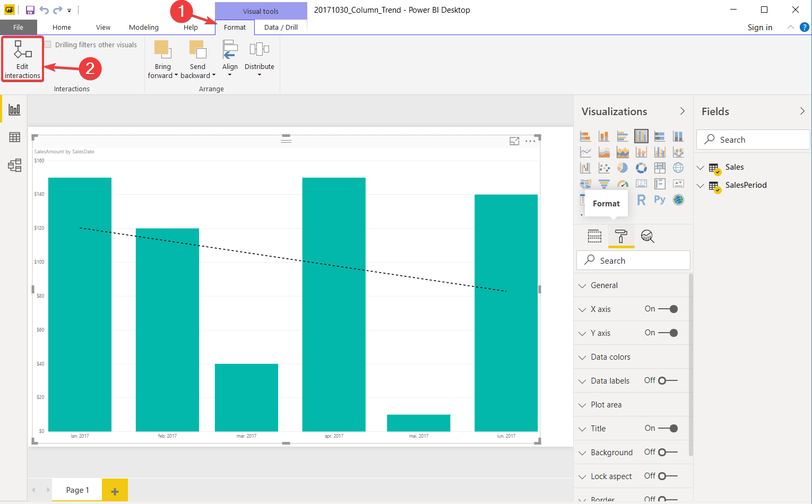Open more options via the chart's ellipsis
Image resolution: width=812 pixels, height=504 pixels.
530,141
